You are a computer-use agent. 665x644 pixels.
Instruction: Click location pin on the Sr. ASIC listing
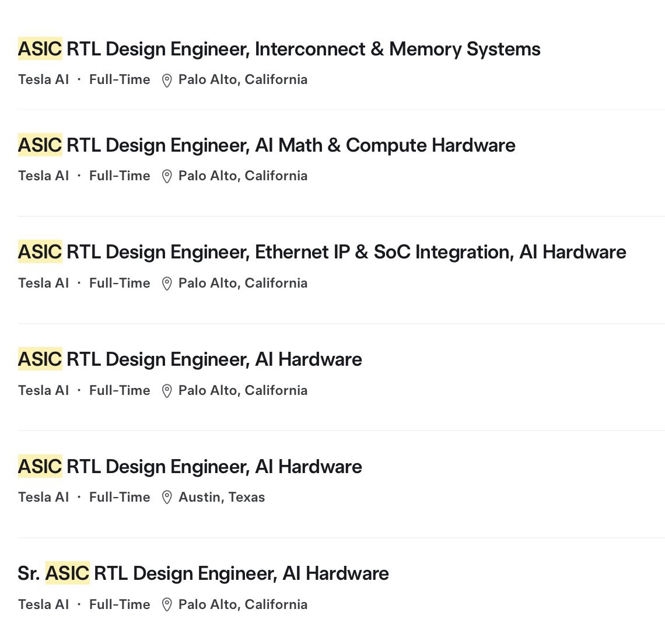[167, 605]
